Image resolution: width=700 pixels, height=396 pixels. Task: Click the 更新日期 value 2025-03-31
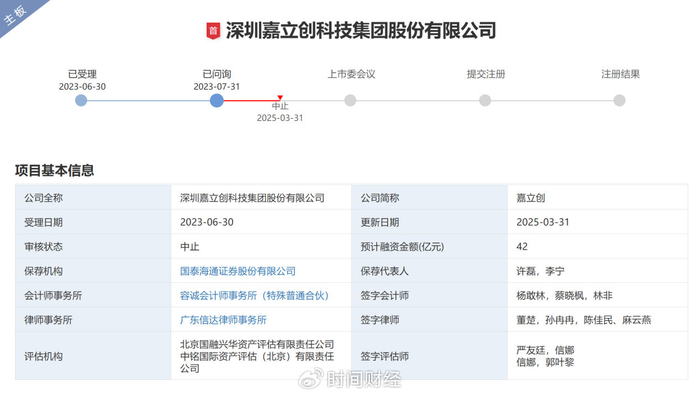click(543, 222)
